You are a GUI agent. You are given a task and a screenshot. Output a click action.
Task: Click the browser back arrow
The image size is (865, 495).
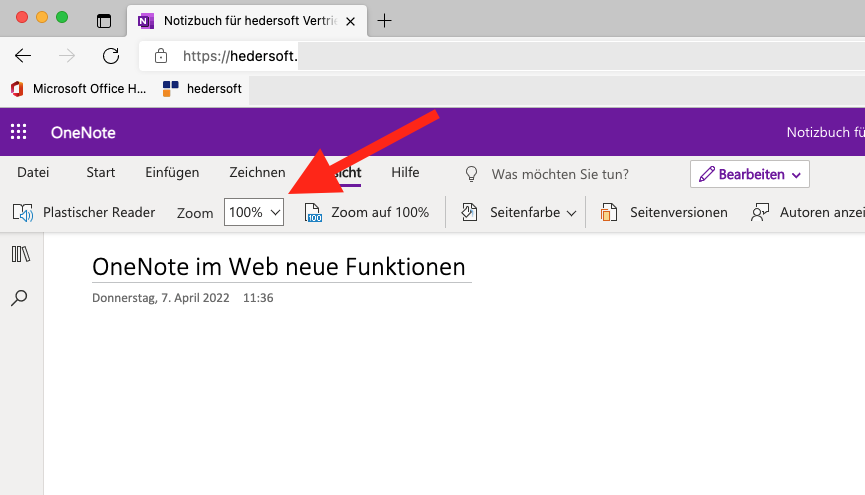point(23,56)
